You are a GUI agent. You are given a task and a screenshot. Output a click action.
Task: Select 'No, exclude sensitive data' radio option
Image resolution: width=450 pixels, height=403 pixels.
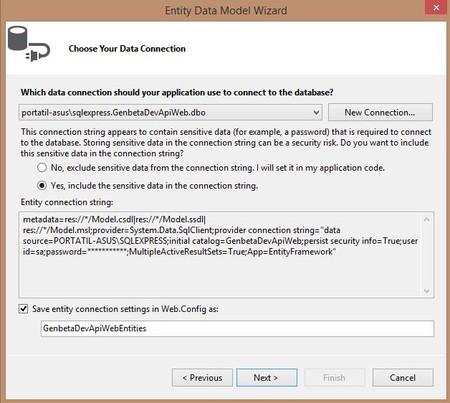(x=42, y=168)
